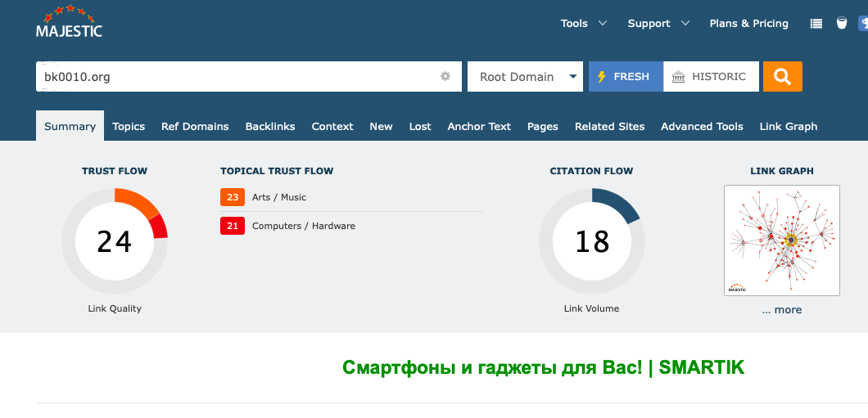Click the '... more' link
The width and height of the screenshot is (868, 418).
point(782,310)
